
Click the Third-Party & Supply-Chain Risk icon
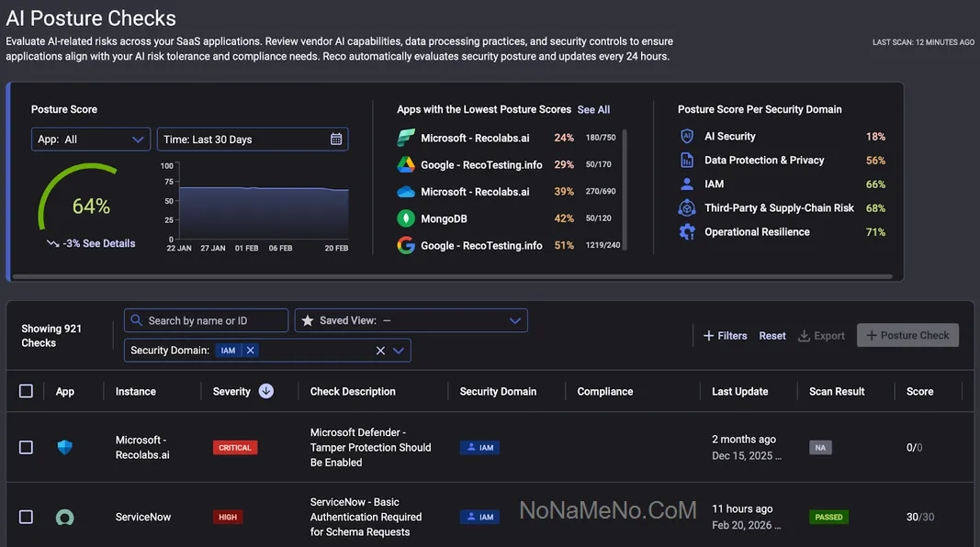tap(687, 208)
